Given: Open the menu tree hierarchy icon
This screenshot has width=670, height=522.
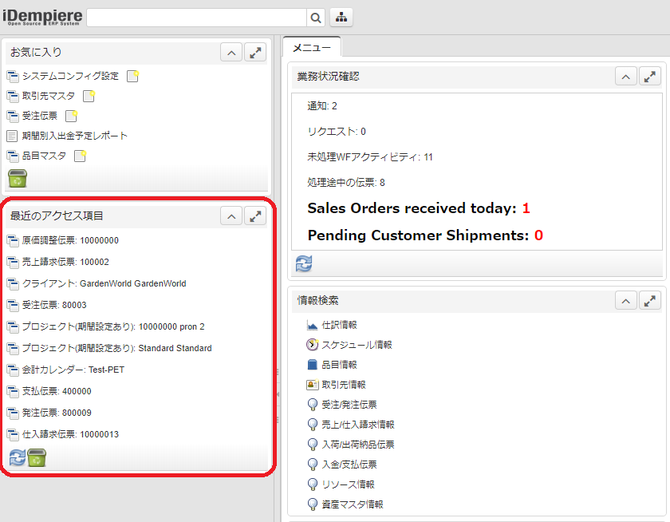Looking at the screenshot, I should tap(341, 18).
